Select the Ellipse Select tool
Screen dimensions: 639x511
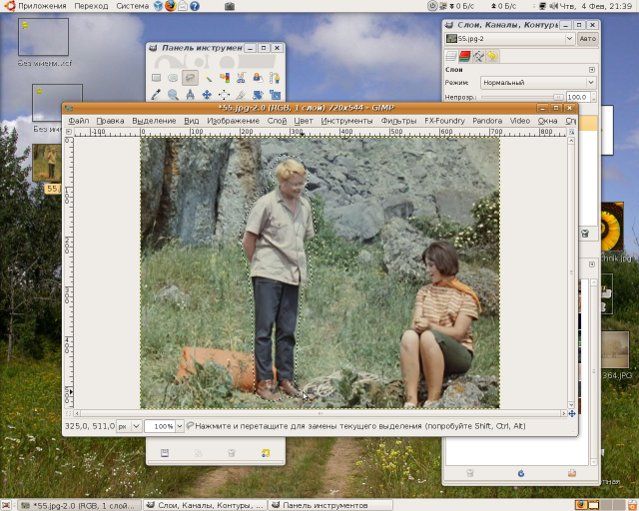pos(173,77)
